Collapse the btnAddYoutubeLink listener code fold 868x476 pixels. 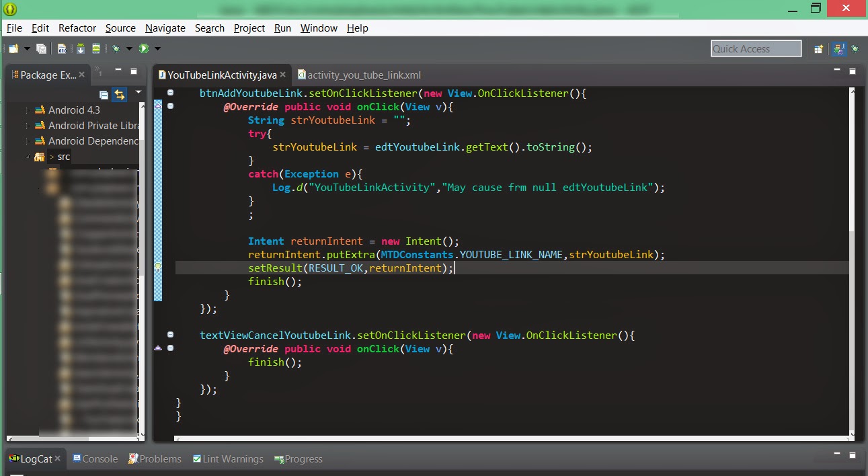click(x=170, y=93)
